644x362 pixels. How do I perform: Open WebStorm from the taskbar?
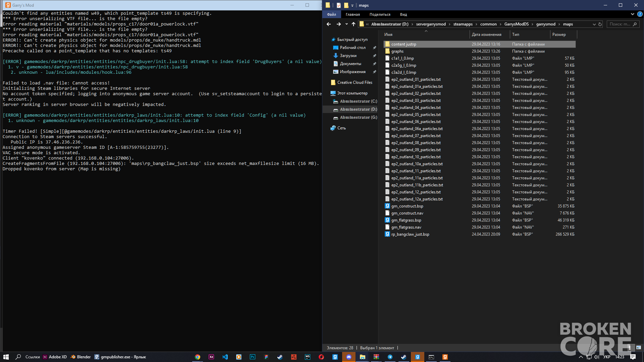click(x=308, y=357)
